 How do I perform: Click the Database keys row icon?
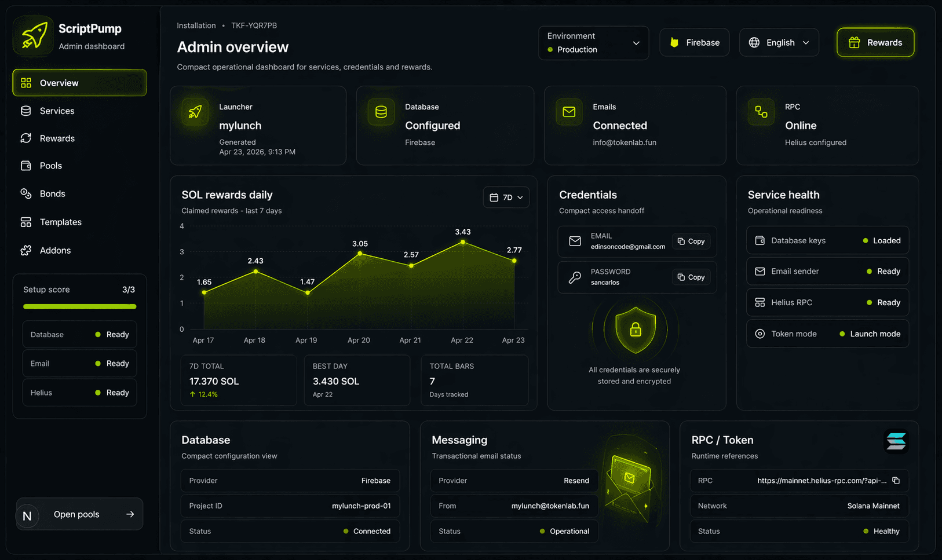[x=760, y=240]
